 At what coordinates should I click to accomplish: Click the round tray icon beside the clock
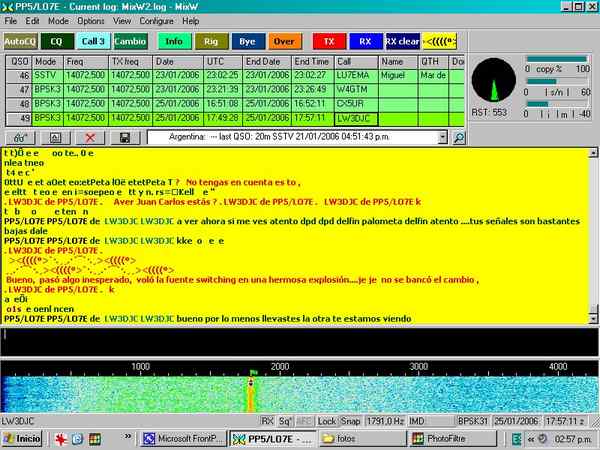coord(542,439)
